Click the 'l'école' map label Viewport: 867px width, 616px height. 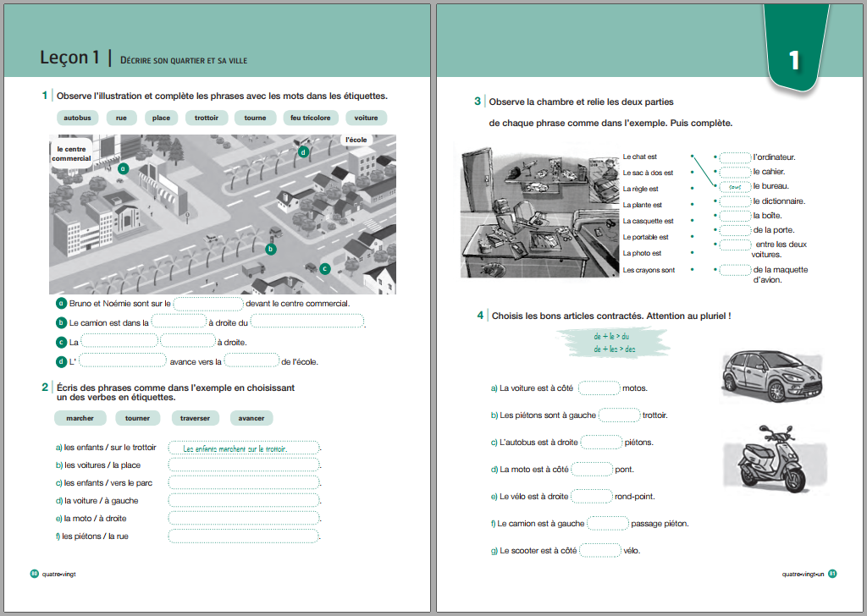356,140
